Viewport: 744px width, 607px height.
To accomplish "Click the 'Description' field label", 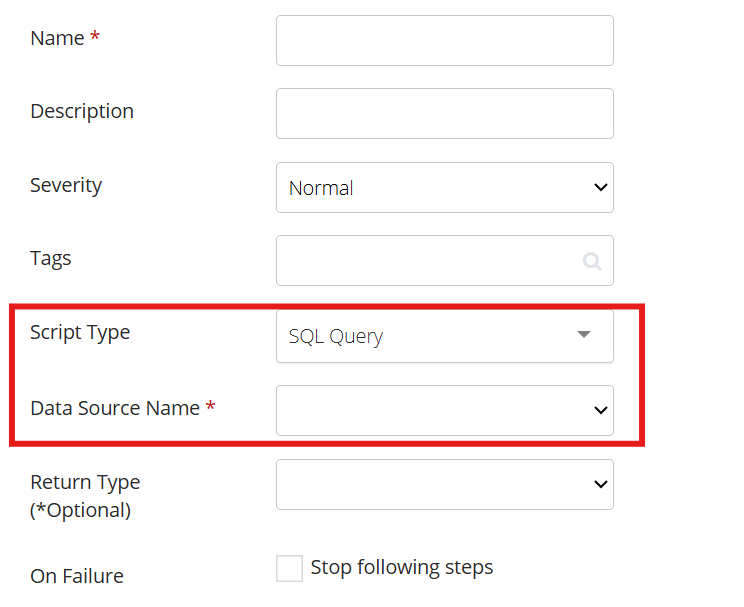I will tap(82, 112).
